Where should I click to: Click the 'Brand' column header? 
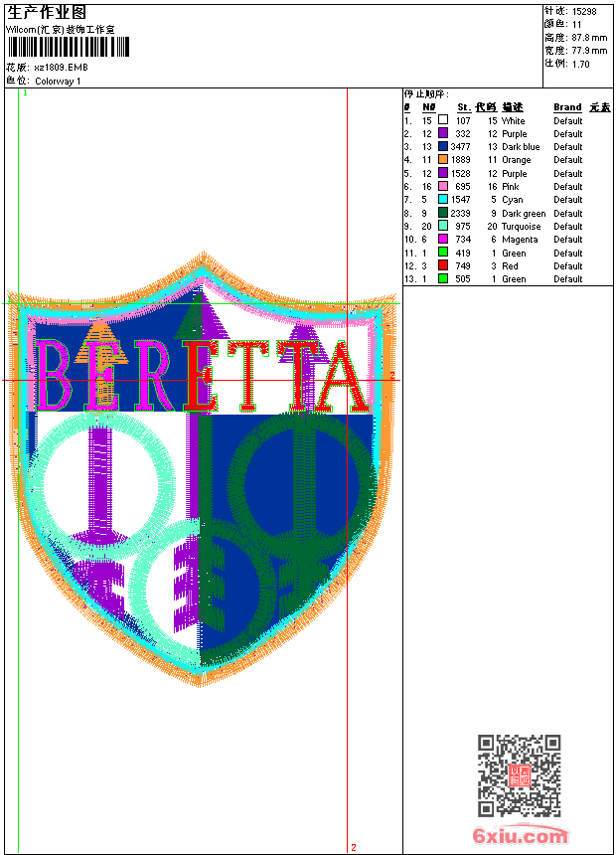pos(567,107)
